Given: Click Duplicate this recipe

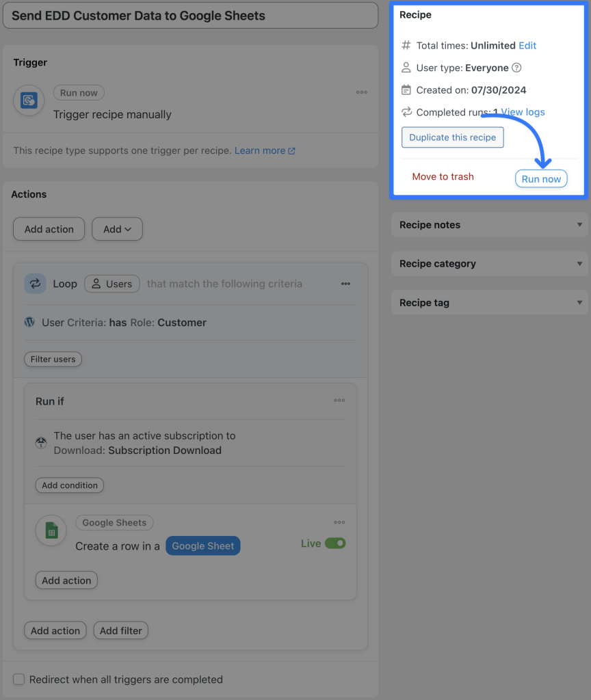Looking at the screenshot, I should pyautogui.click(x=452, y=137).
